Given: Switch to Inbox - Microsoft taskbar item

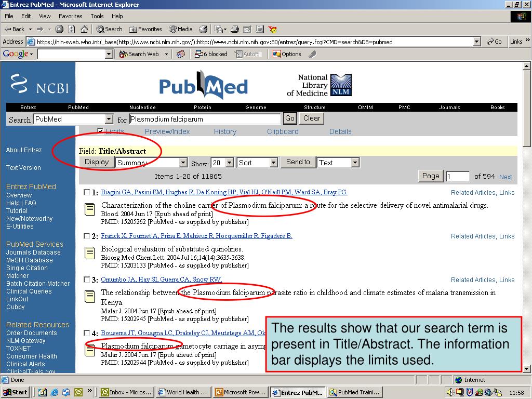Looking at the screenshot, I should (x=127, y=392).
